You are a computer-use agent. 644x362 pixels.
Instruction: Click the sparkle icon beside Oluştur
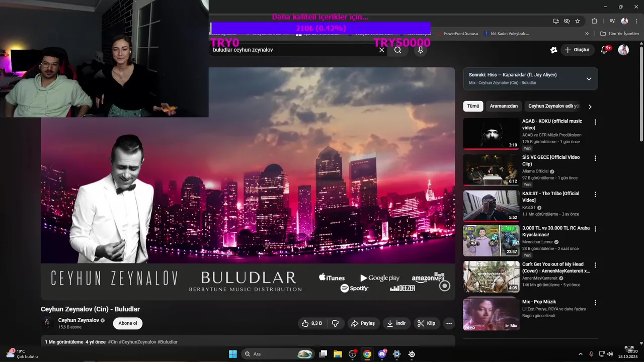coord(553,50)
